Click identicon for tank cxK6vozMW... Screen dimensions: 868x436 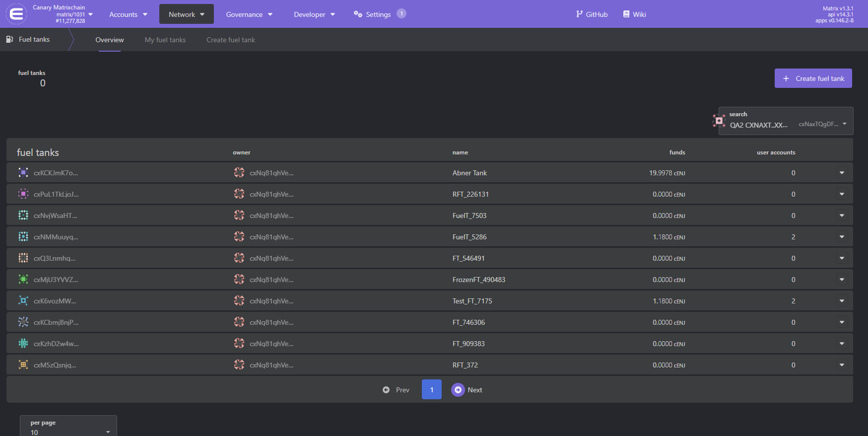[23, 300]
